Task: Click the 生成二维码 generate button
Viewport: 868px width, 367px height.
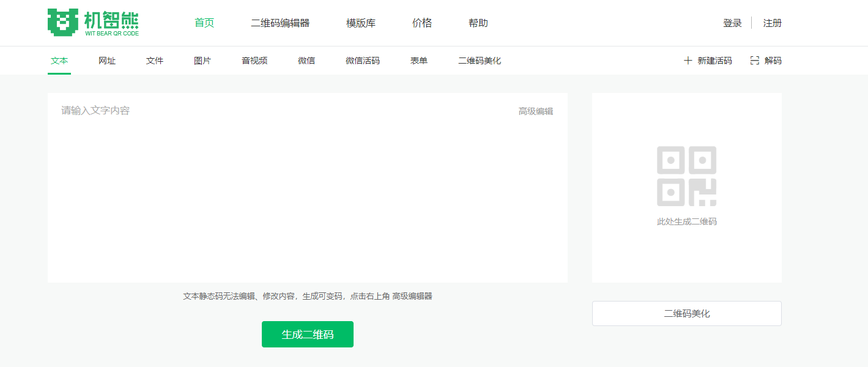Action: 307,334
